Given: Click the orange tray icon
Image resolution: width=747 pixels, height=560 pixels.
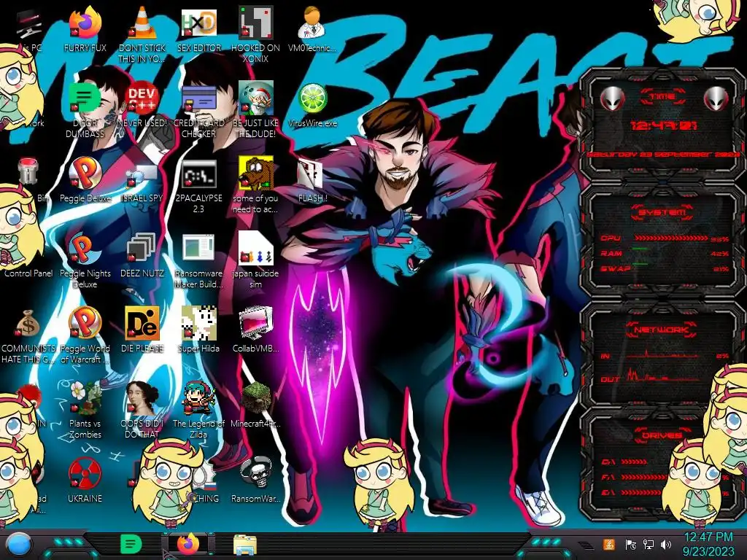Looking at the screenshot, I should click(609, 544).
